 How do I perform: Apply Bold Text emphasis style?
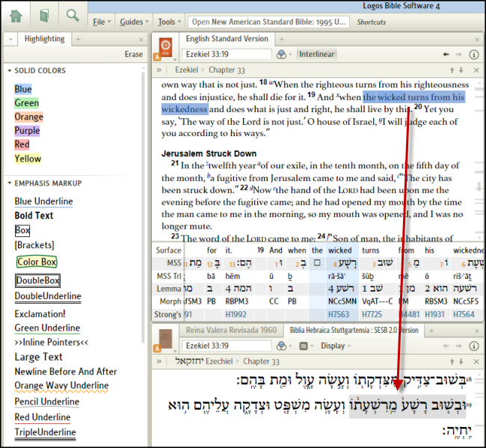(34, 215)
